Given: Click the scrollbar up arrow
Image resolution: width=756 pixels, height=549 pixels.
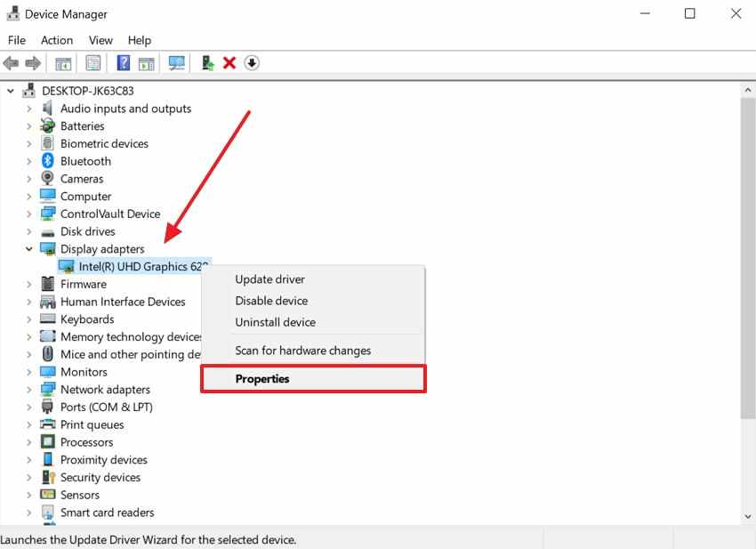Looking at the screenshot, I should coord(748,90).
